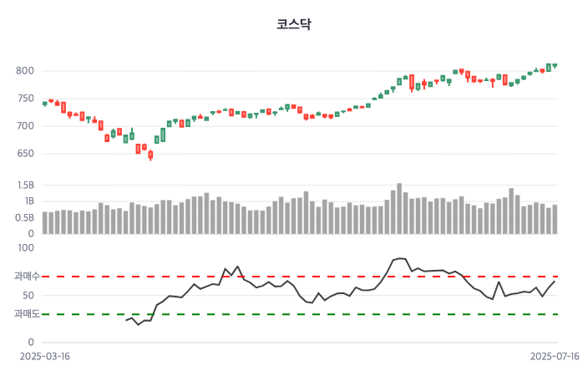Click the 과매수 overbought label

(26, 276)
